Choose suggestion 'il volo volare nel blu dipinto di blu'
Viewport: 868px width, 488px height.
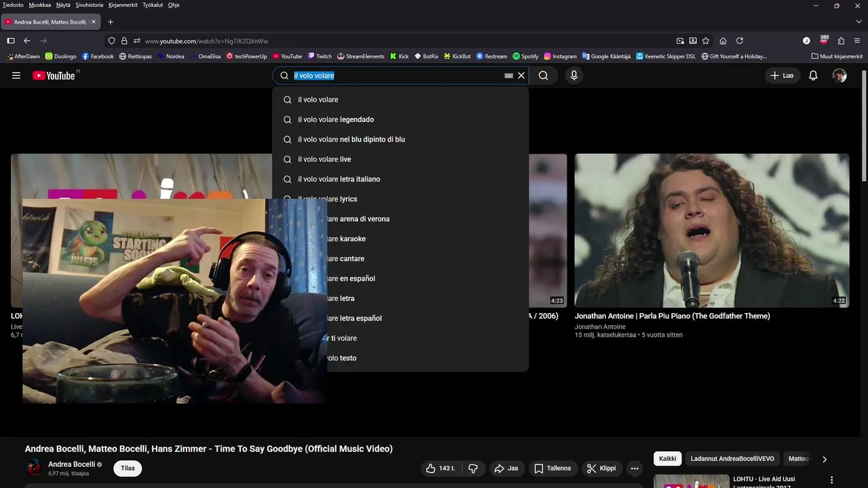[400, 139]
